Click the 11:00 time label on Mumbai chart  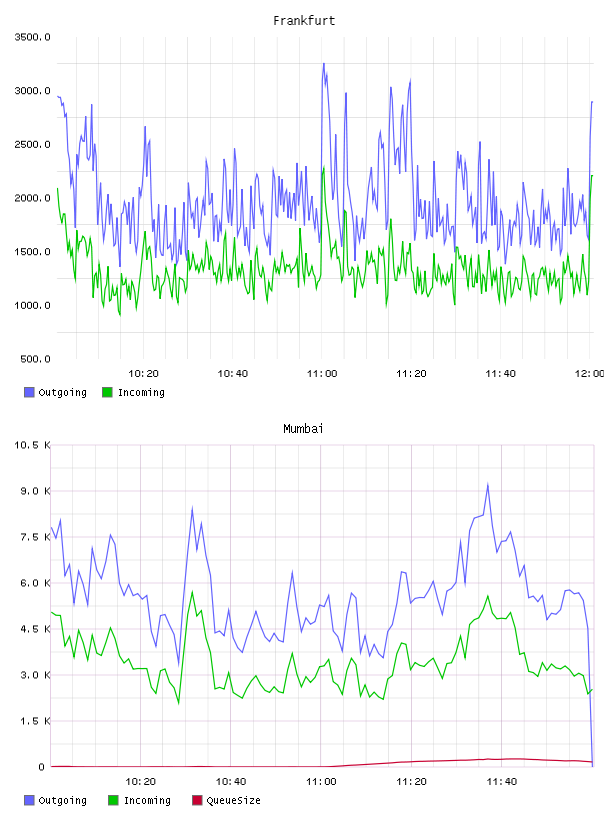[x=321, y=781]
